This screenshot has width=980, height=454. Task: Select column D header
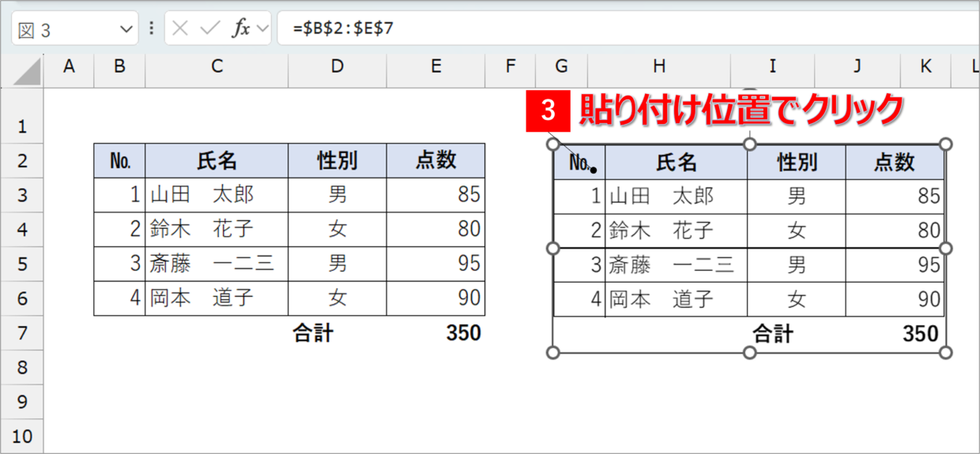coord(337,67)
